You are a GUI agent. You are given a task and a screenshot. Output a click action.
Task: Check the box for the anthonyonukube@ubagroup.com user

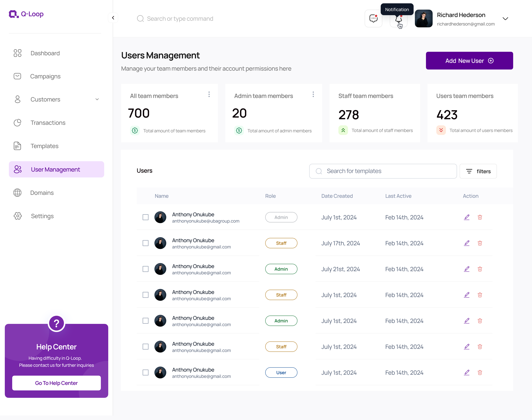[146, 217]
